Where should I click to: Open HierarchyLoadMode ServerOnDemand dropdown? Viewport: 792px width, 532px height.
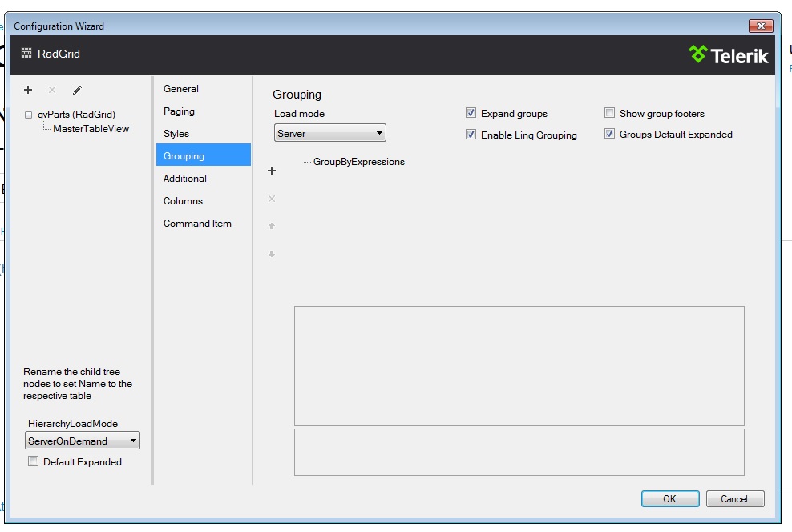pyautogui.click(x=83, y=441)
